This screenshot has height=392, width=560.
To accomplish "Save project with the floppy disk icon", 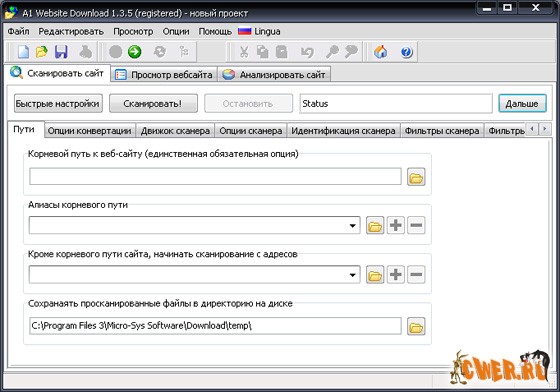I will tap(61, 52).
